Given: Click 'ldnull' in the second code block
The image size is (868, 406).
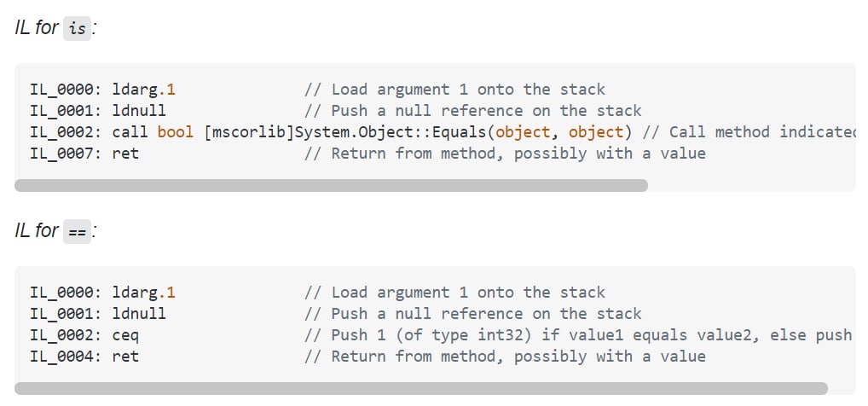Looking at the screenshot, I should coord(139,314).
